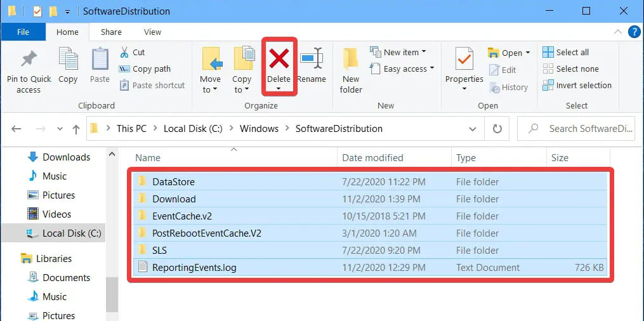Go back with the left arrow
Viewport: 644px width, 321px height.
point(16,129)
